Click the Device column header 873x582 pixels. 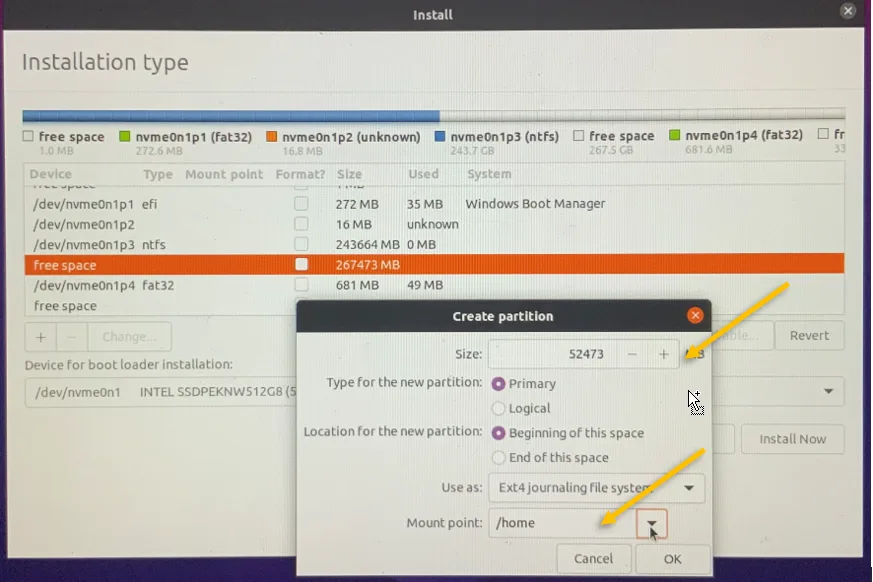[51, 174]
